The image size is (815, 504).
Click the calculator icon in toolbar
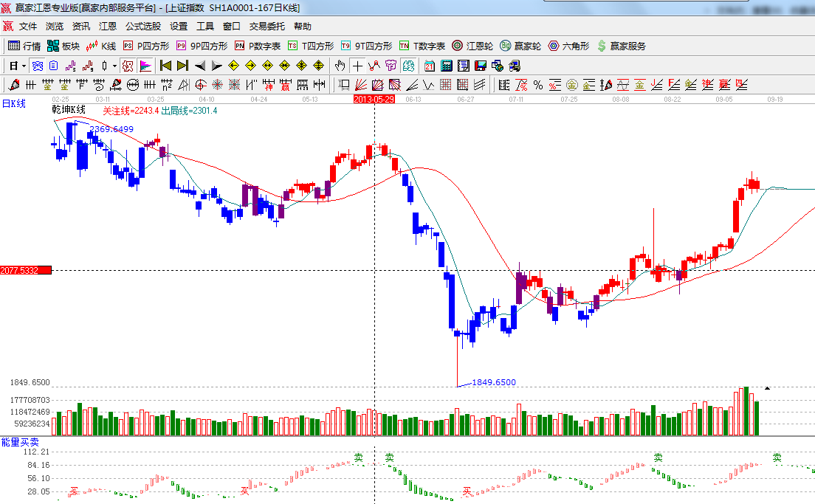click(446, 66)
